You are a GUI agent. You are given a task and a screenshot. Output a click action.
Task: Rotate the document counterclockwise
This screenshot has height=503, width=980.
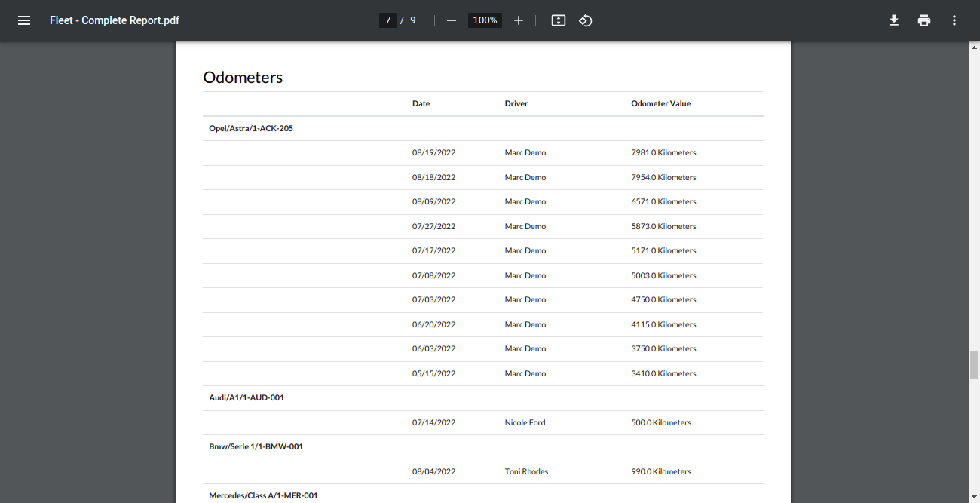[586, 20]
